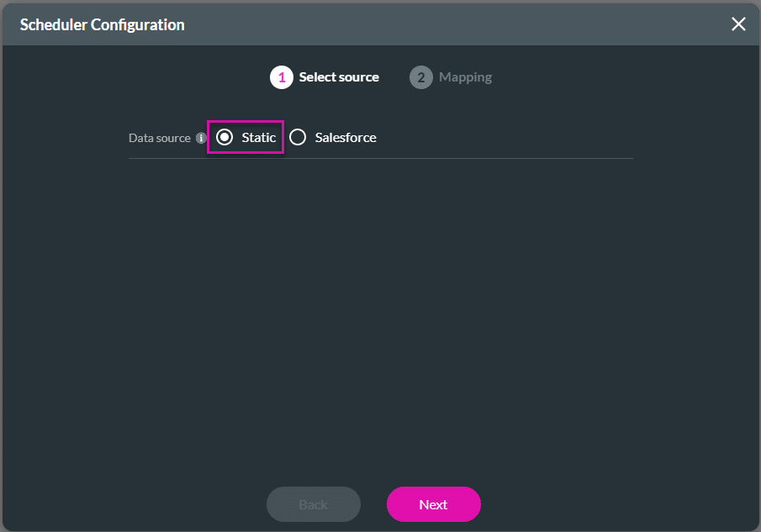Expand details via the Data source information marker
The image size is (761, 532).
pyautogui.click(x=202, y=137)
